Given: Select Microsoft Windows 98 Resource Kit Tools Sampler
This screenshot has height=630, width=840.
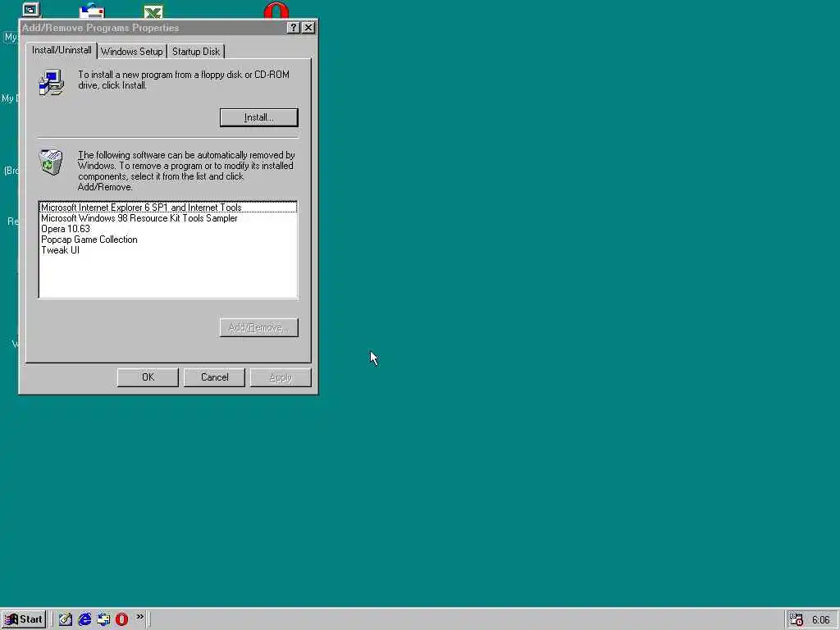Looking at the screenshot, I should (x=168, y=218).
